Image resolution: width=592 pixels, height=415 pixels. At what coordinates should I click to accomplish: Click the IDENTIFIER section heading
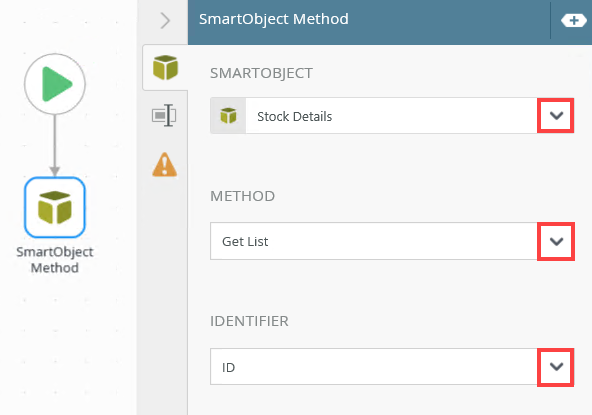(249, 321)
